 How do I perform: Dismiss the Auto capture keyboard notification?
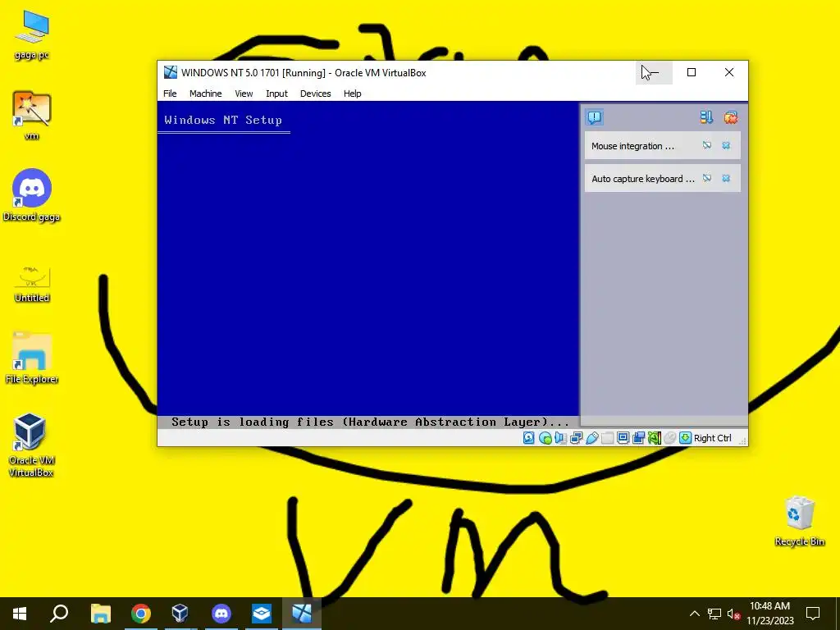tap(726, 178)
